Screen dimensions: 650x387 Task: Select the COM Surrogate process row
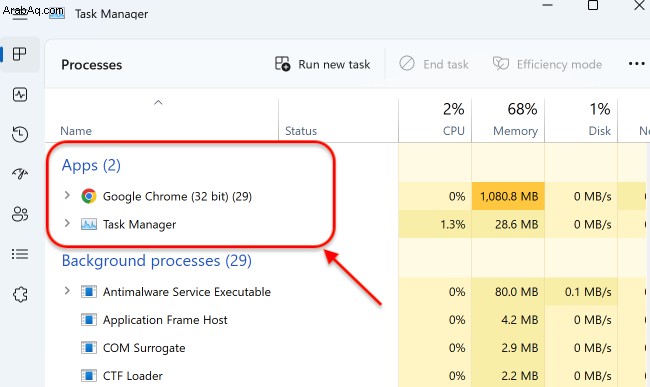pyautogui.click(x=347, y=348)
